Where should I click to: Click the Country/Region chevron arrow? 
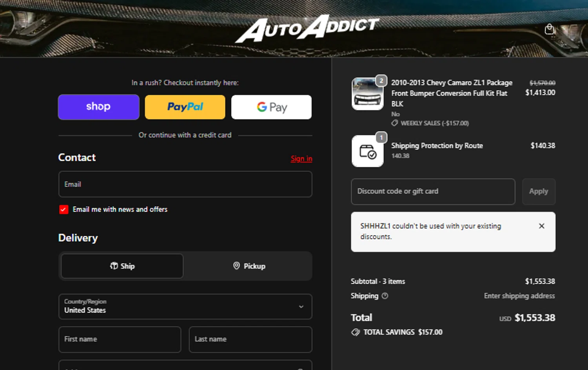301,306
